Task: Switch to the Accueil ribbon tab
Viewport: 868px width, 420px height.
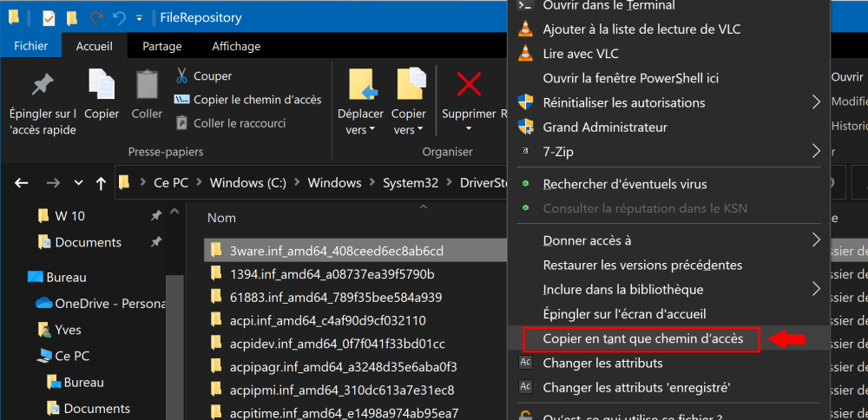Action: coord(94,47)
